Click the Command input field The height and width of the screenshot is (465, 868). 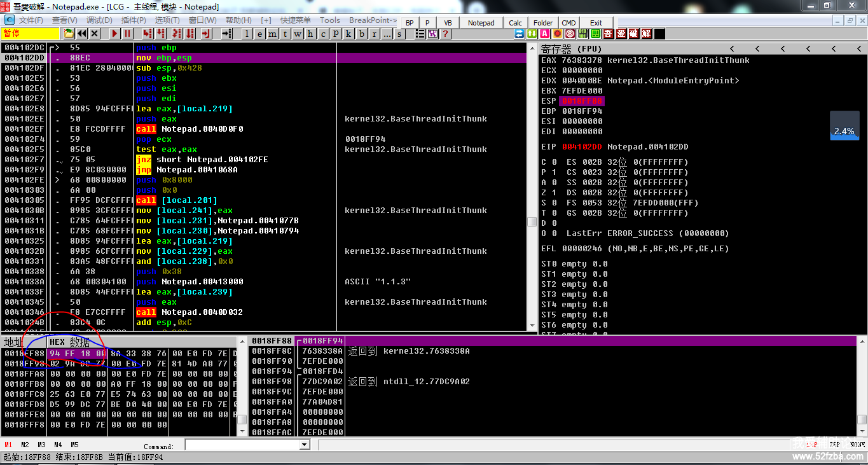[x=242, y=445]
